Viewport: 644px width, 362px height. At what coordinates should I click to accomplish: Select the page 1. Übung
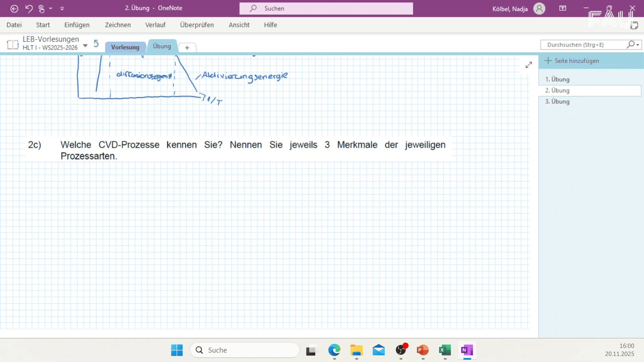click(557, 79)
